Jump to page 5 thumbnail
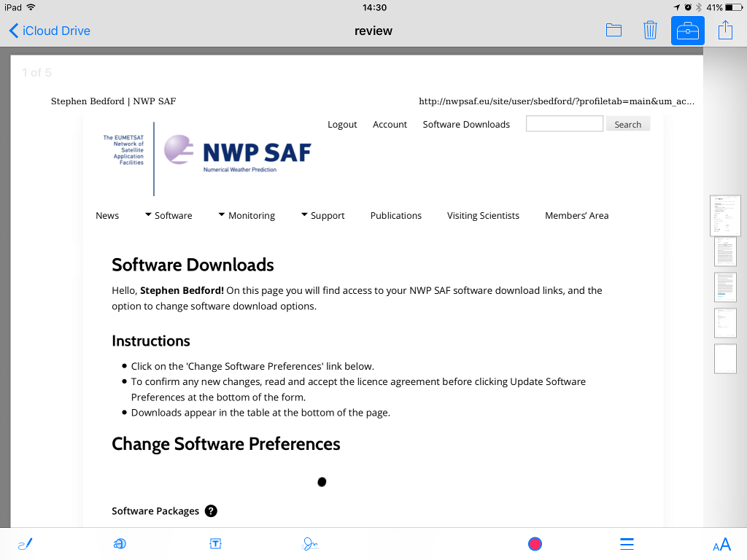Viewport: 747px width, 560px height. [725, 359]
